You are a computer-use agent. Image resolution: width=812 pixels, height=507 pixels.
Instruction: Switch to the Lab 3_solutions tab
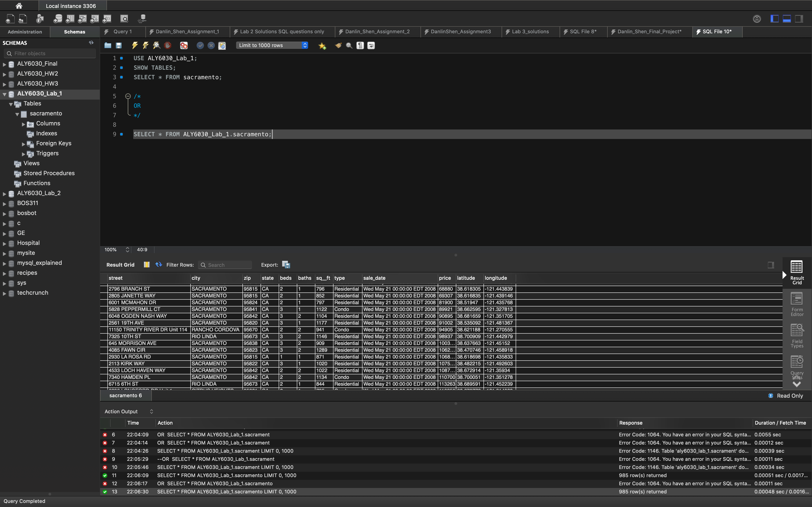coord(530,31)
